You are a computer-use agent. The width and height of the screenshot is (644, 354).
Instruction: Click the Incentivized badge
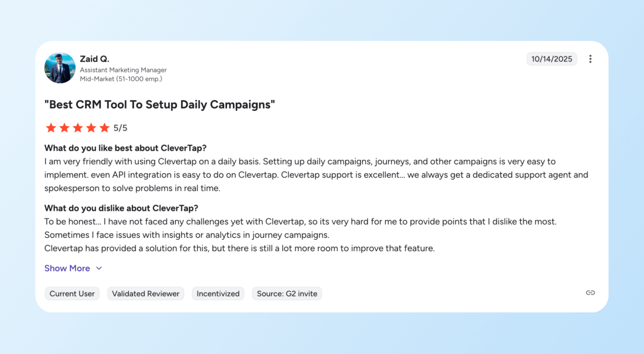[218, 294]
